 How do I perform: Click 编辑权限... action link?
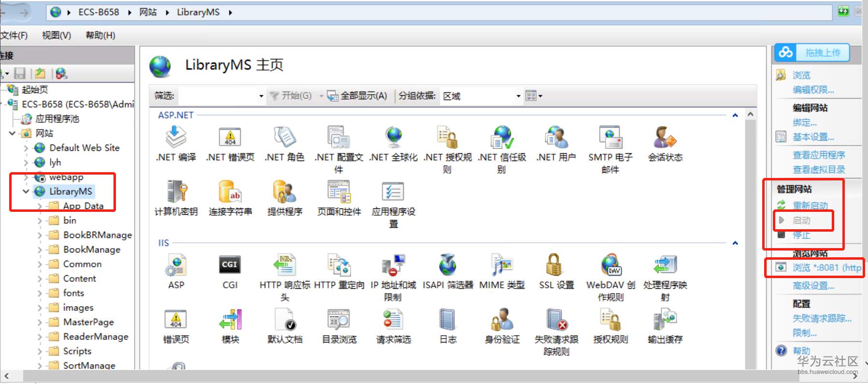point(813,90)
